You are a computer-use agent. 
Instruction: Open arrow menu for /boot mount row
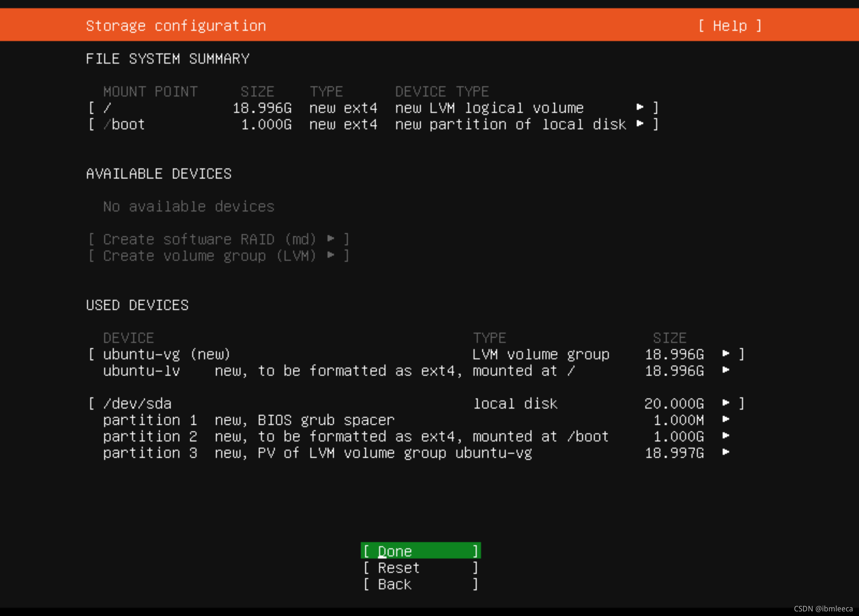tap(639, 124)
